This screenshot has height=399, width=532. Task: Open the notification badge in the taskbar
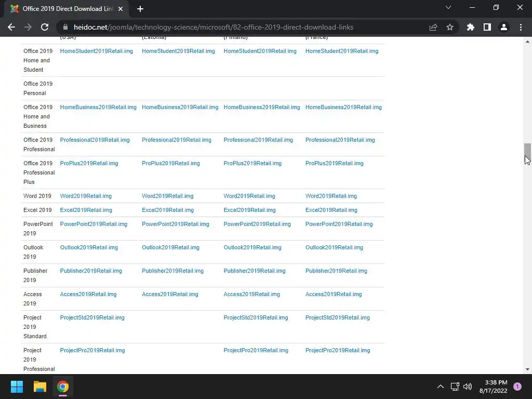pos(517,387)
